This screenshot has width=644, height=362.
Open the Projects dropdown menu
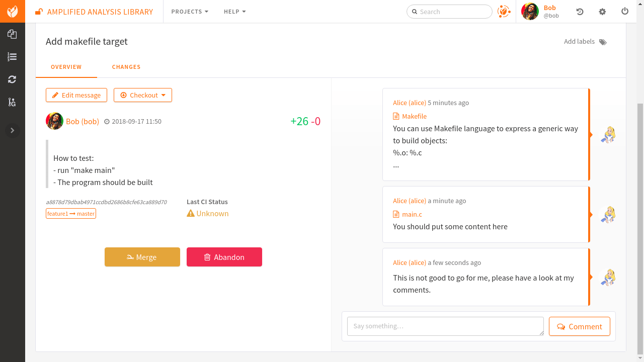(x=190, y=12)
